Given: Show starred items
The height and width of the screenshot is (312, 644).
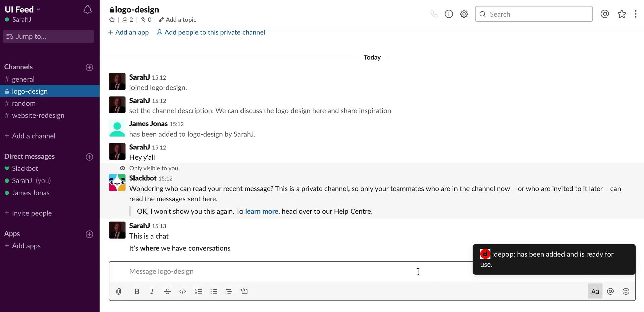Looking at the screenshot, I should (622, 14).
